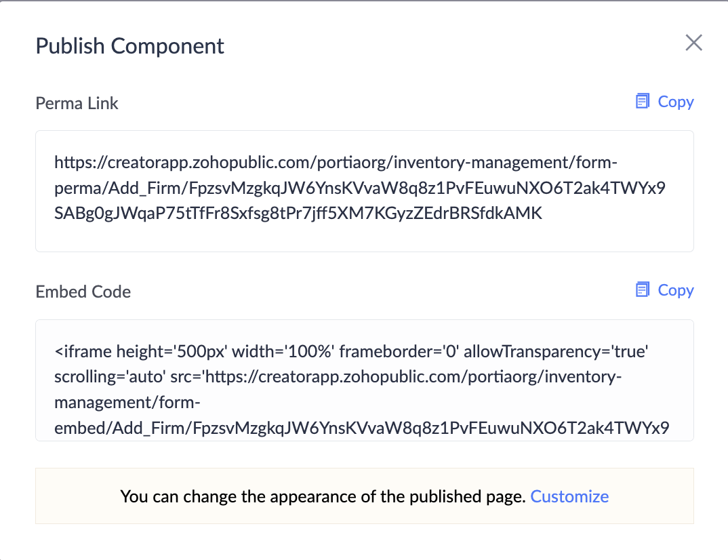Click the Copy text for Perma Link
Image resolution: width=728 pixels, height=560 pixels.
pos(676,102)
